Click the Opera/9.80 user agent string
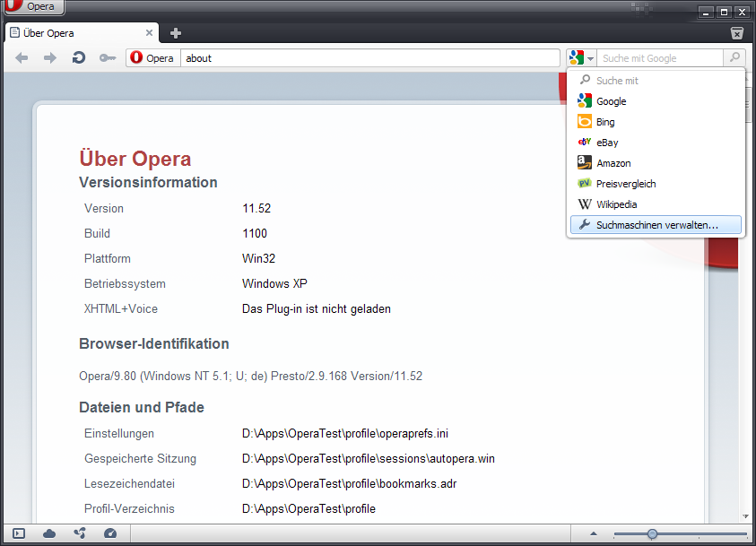 coord(251,376)
